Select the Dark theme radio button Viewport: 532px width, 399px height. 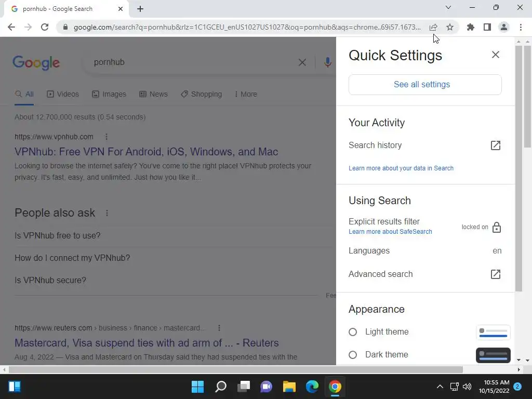pos(353,355)
